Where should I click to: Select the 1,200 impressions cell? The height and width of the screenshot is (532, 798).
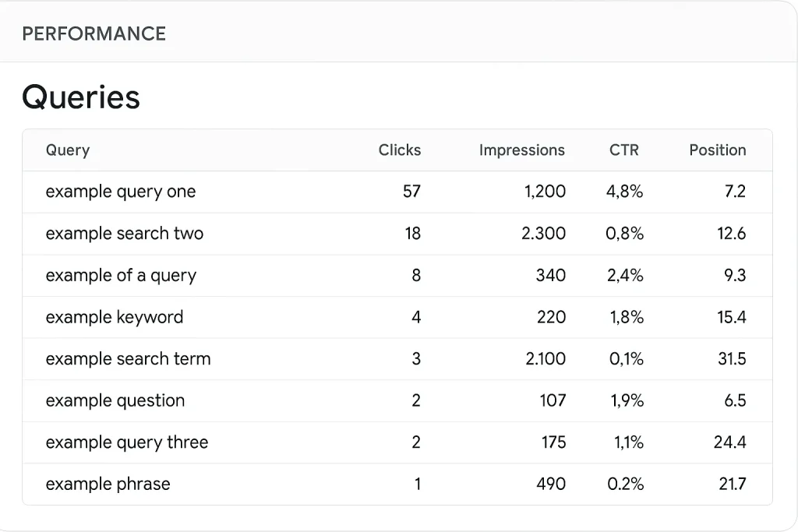coord(548,192)
